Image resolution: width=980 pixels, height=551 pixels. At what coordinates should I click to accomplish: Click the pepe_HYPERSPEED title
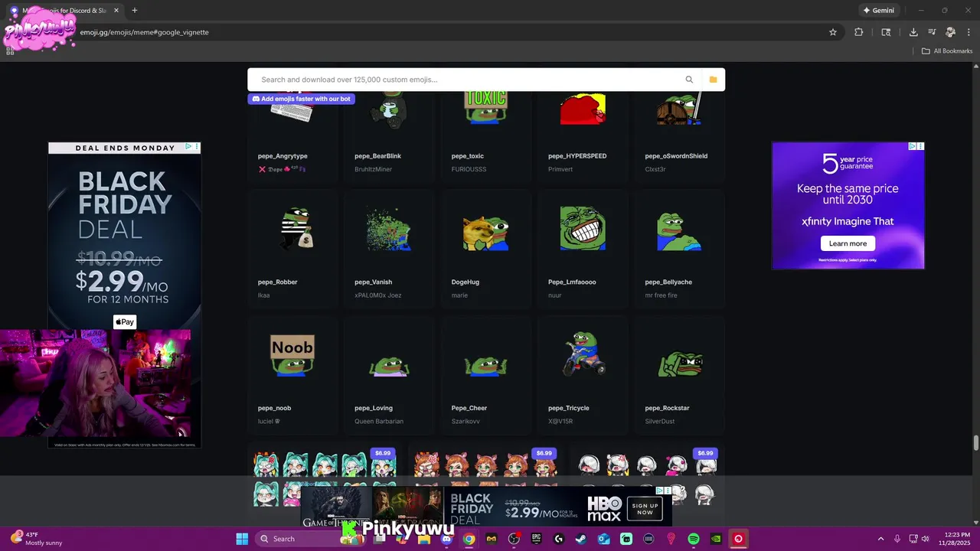(x=577, y=156)
